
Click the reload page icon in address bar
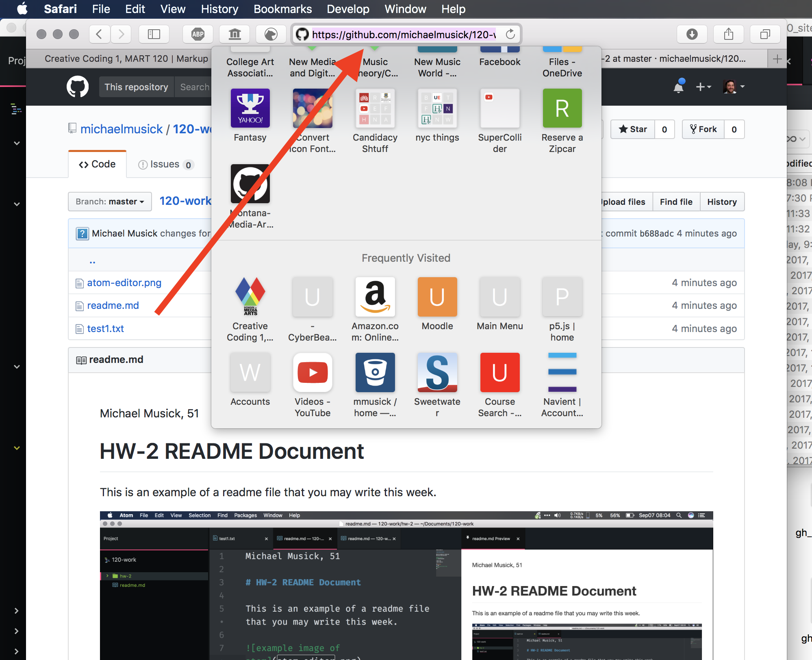510,34
